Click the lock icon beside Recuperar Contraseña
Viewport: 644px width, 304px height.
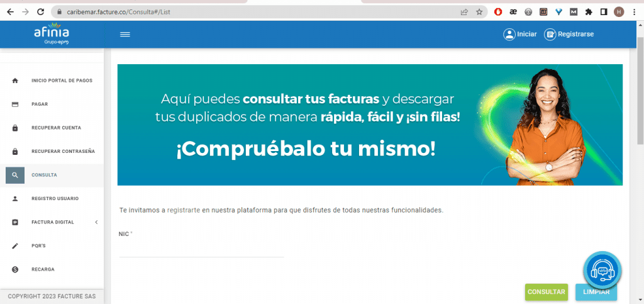[15, 152]
